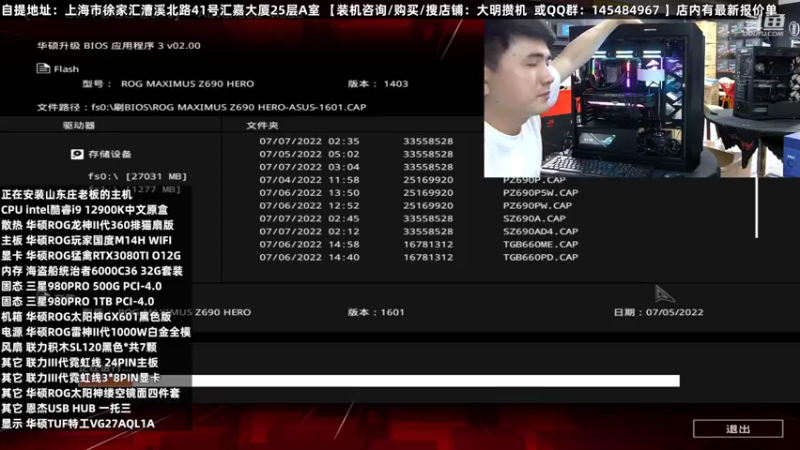Click the date 07/06/2022 12:52
The image size is (800, 450).
(309, 206)
